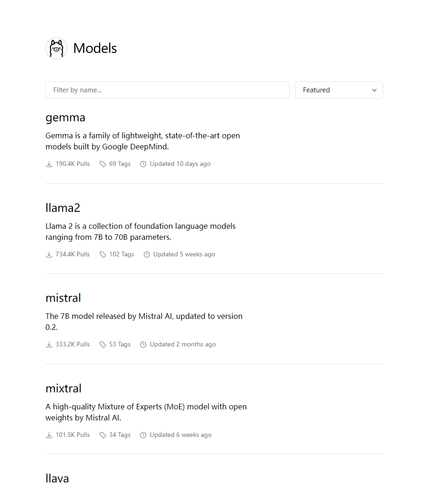Screen dimensions: 448x487
Task: Click the tag icon next to 34 Tags
Action: (103, 435)
